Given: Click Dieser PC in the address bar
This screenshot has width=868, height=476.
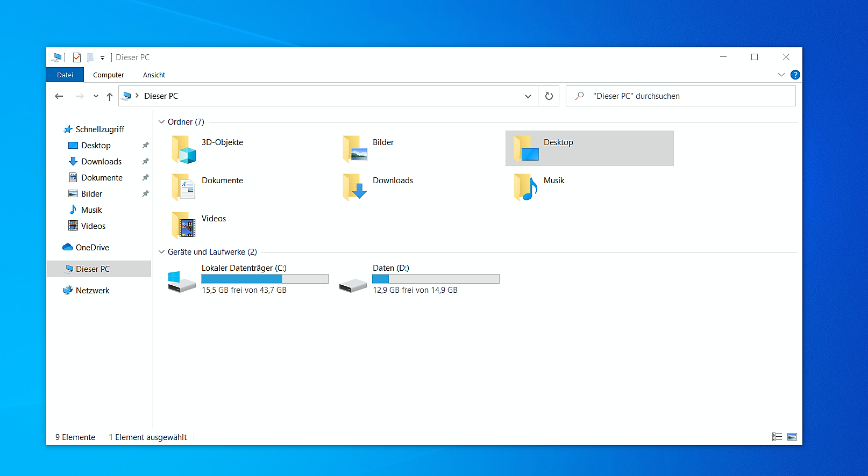Looking at the screenshot, I should 161,96.
